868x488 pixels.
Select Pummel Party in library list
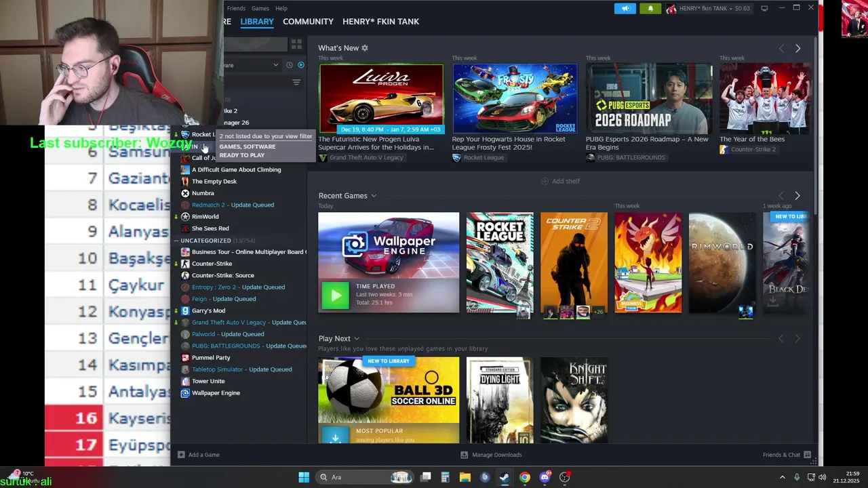[211, 357]
